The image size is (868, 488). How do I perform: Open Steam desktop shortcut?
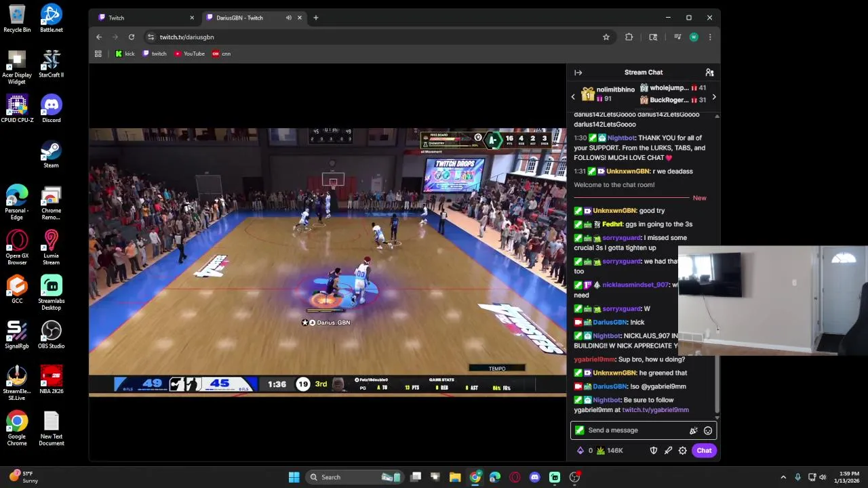[51, 155]
